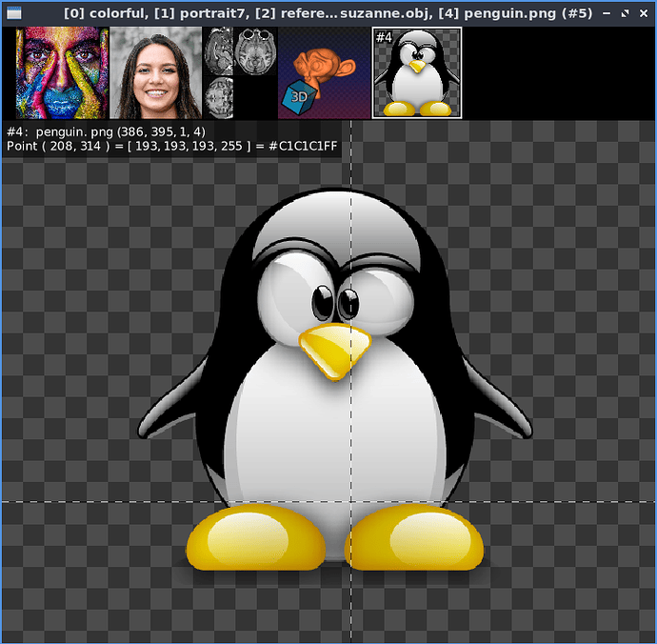Maximize the image viewer window

pos(624,13)
